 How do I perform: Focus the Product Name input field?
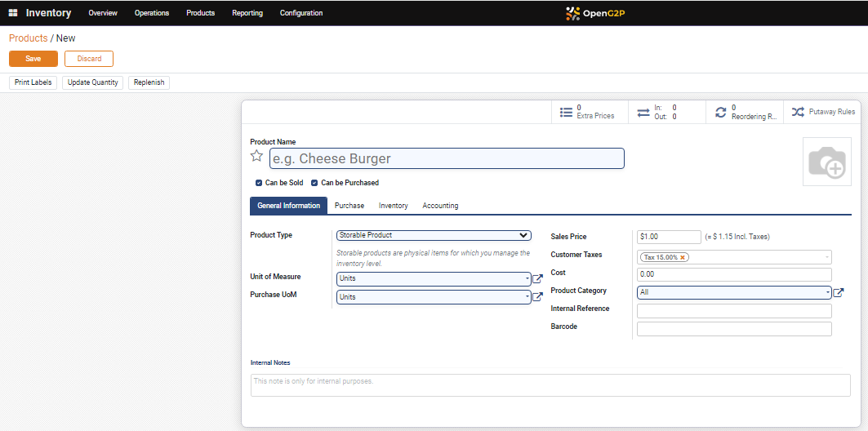[x=447, y=158]
